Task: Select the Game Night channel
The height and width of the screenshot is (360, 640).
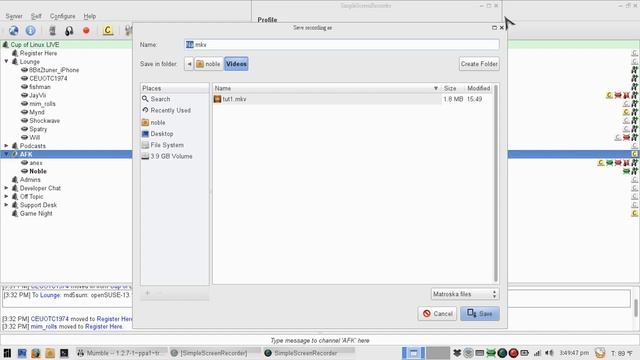Action: [36, 213]
